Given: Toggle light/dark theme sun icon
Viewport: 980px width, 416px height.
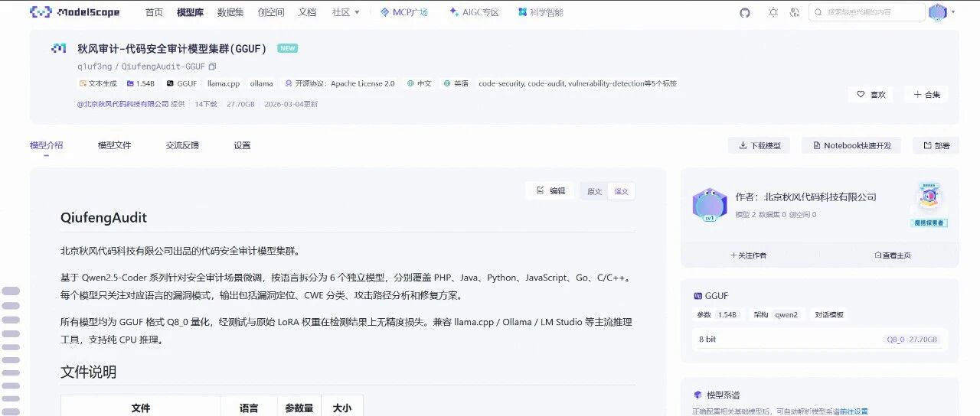Looking at the screenshot, I should coord(773,12).
